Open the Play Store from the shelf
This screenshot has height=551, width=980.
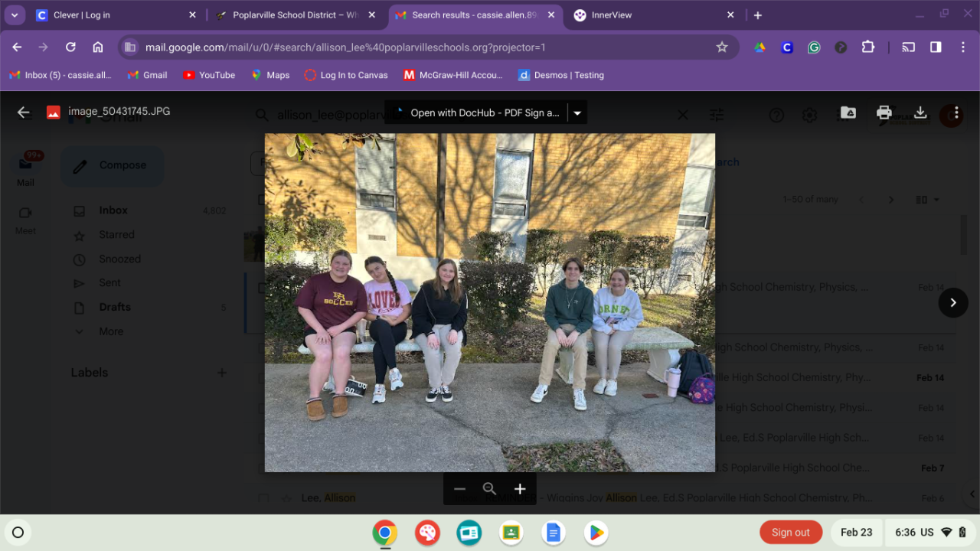(595, 533)
